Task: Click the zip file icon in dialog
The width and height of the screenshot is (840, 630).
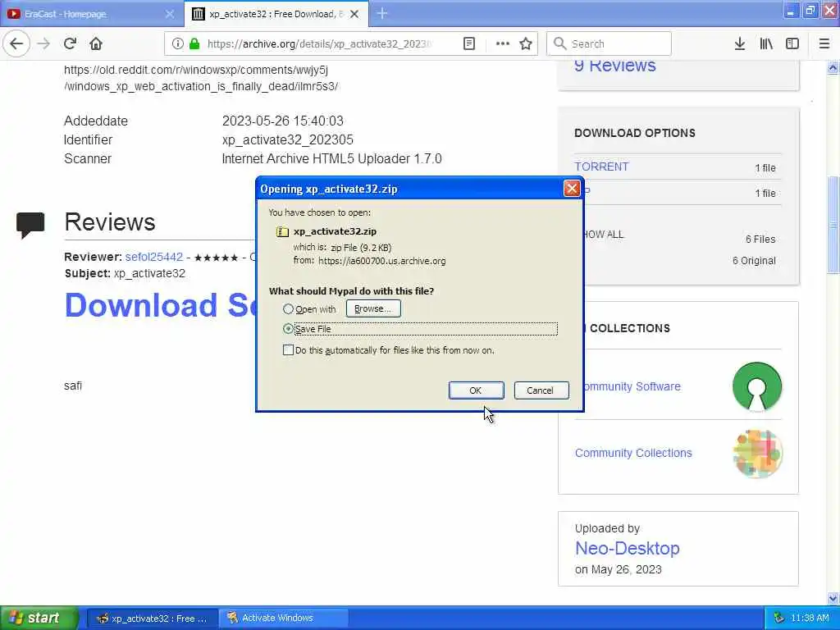Action: pyautogui.click(x=282, y=231)
